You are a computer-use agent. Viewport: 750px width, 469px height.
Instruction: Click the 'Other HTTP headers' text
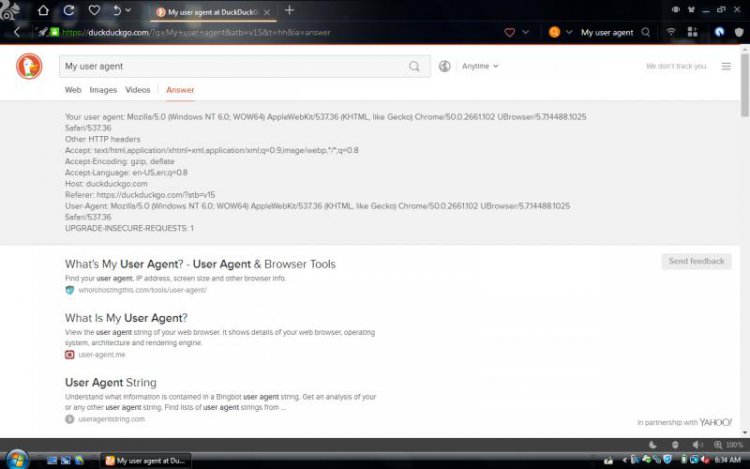coord(102,139)
